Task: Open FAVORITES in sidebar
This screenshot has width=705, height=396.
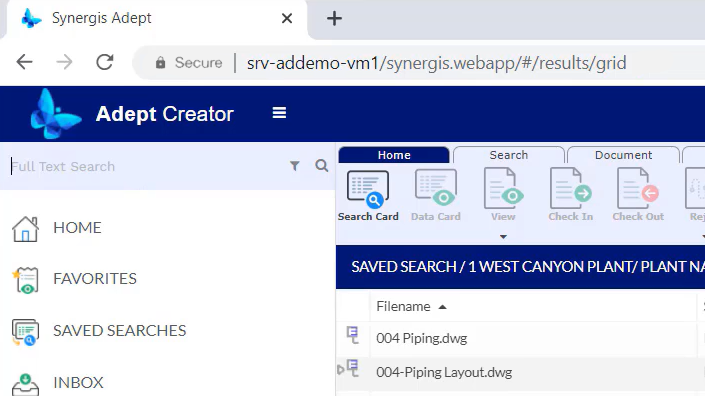Action: [95, 279]
